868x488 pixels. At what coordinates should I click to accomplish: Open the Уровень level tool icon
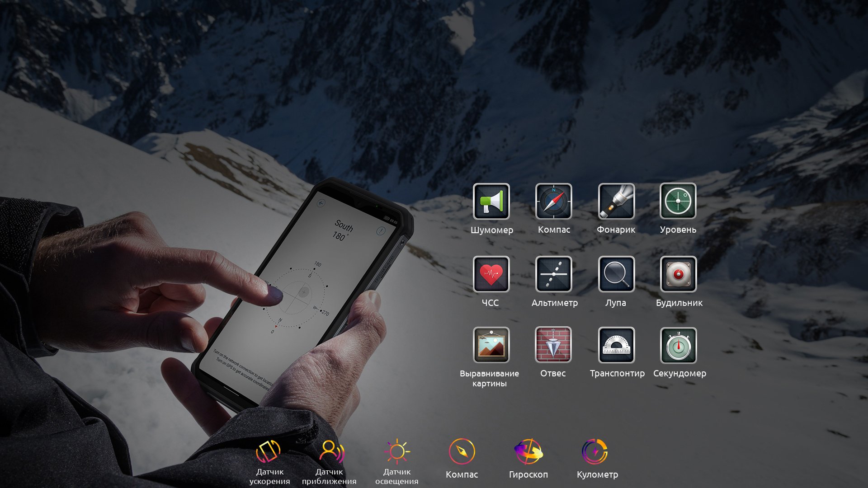[678, 201]
